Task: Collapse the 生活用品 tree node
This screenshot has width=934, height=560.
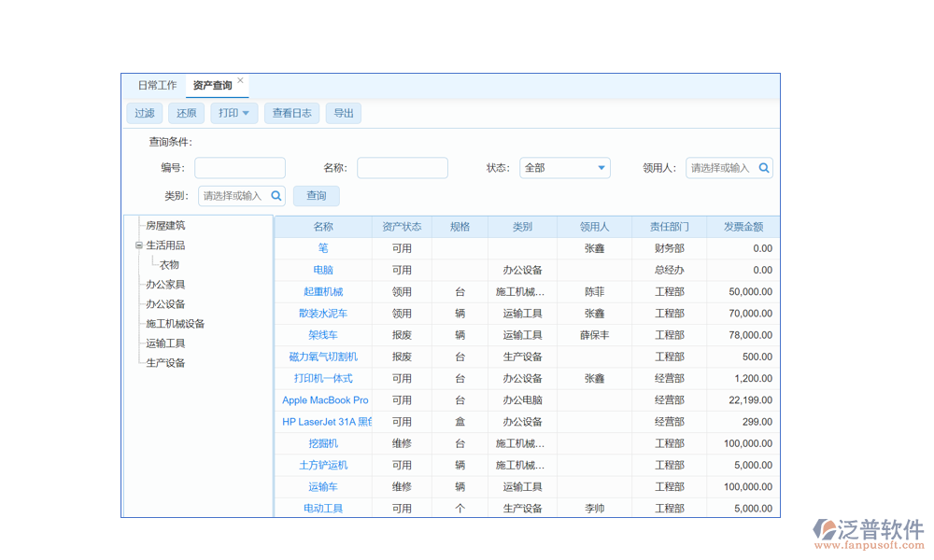Action: pos(139,245)
